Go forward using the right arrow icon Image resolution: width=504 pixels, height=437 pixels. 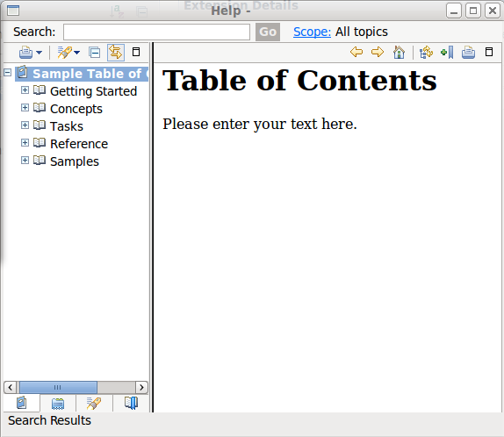pos(378,52)
